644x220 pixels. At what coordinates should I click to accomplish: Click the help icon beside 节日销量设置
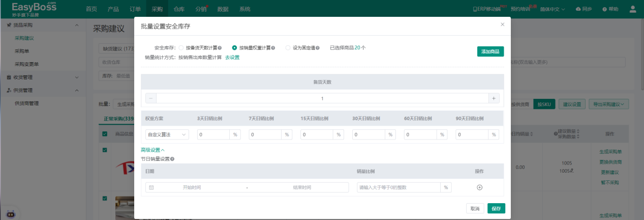pos(172,159)
